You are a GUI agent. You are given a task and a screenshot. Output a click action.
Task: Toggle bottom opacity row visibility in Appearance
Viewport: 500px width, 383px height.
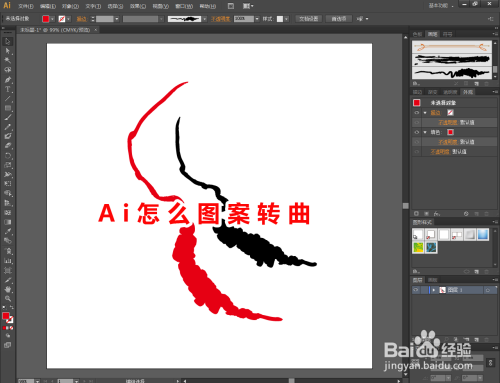tap(416, 152)
